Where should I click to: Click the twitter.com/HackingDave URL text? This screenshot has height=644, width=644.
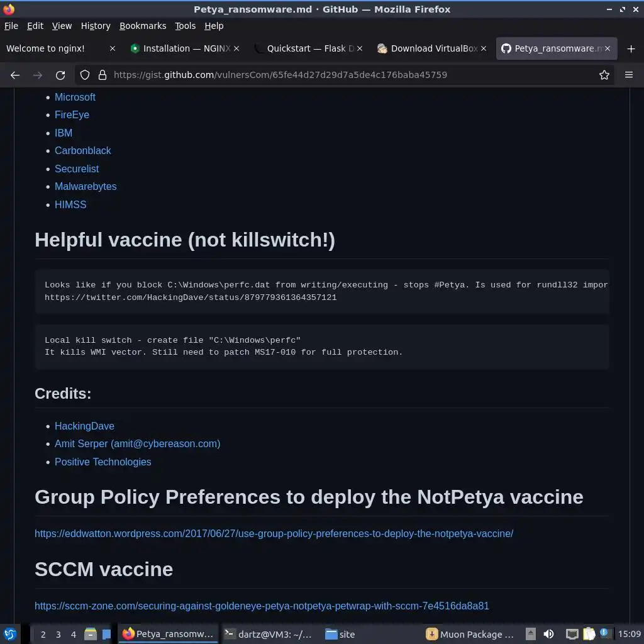pos(191,297)
